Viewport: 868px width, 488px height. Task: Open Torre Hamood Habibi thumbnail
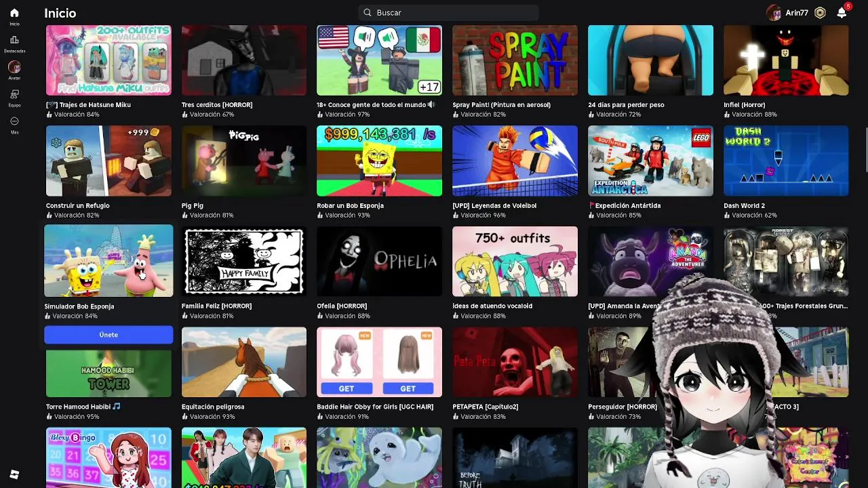click(x=108, y=373)
